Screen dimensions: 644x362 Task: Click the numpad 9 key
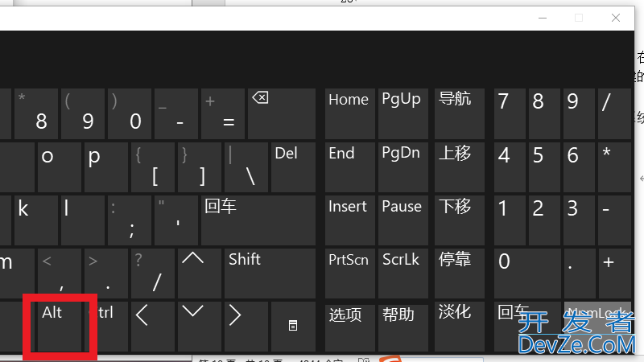[x=579, y=114]
